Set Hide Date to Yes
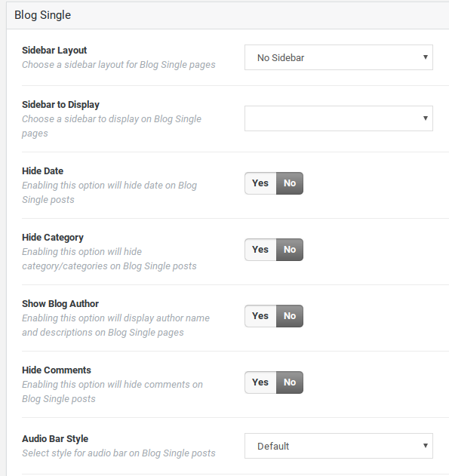The height and width of the screenshot is (476, 449). [x=260, y=183]
